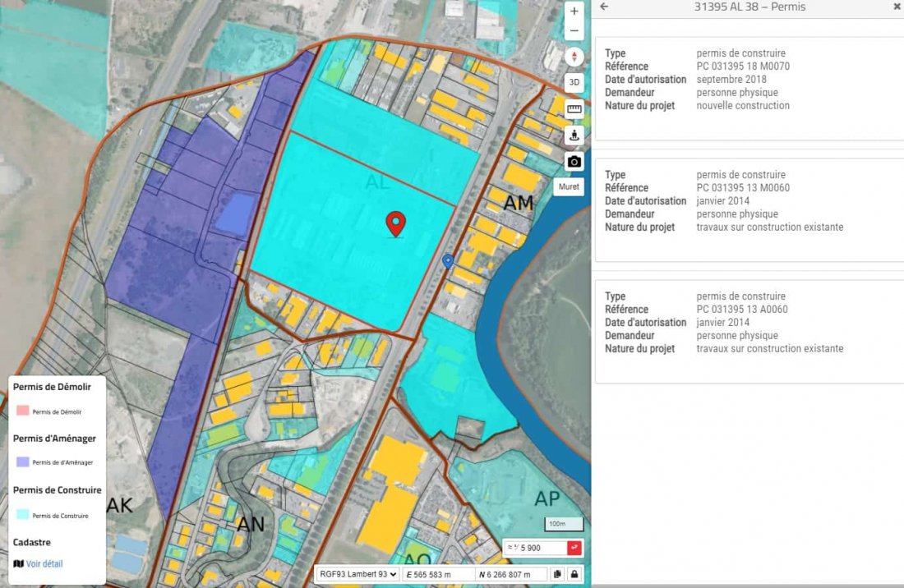Click the small blue map marker
Viewport: 904px width, 588px height.
tap(448, 260)
